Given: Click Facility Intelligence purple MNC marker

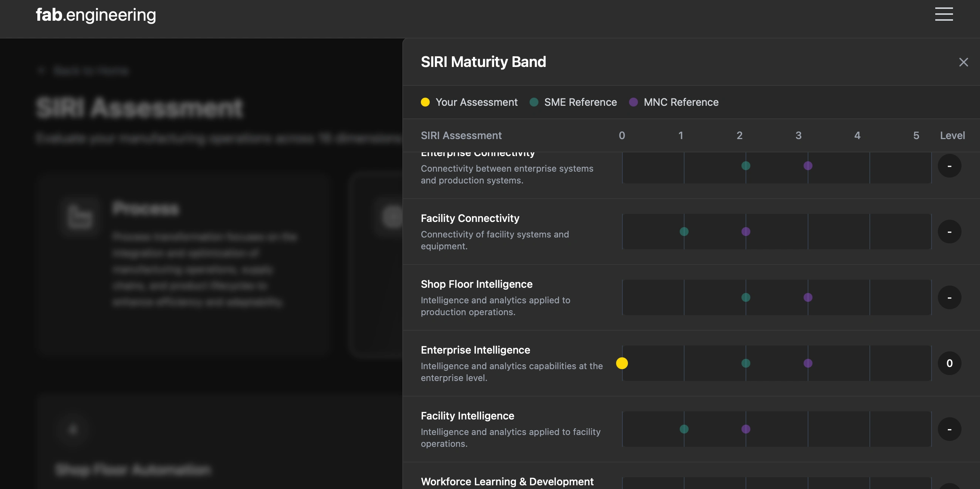Looking at the screenshot, I should (746, 429).
